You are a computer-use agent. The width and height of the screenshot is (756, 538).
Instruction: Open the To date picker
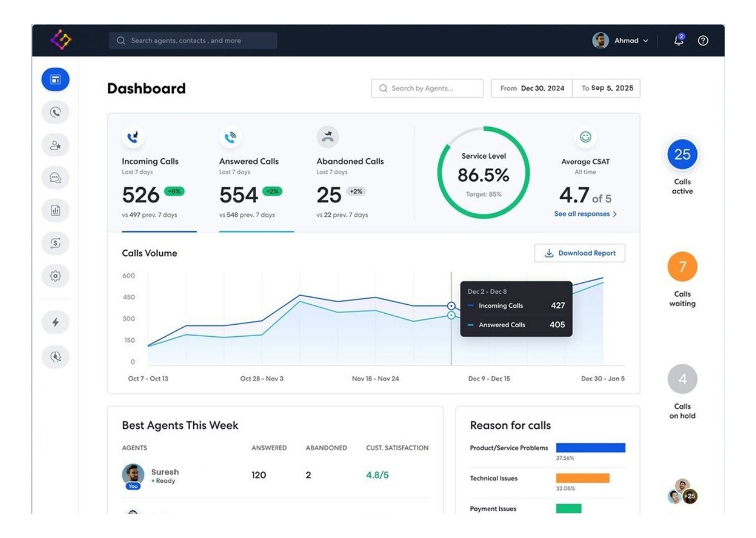[606, 88]
